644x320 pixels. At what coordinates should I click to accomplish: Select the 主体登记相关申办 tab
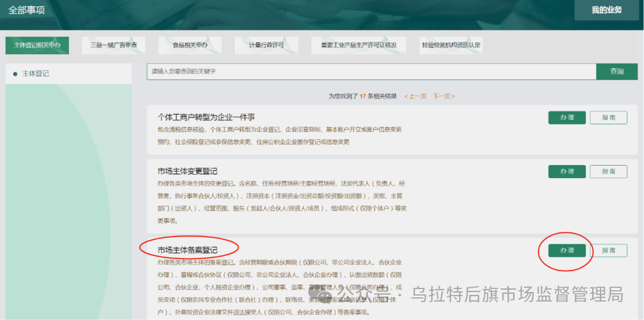click(38, 45)
